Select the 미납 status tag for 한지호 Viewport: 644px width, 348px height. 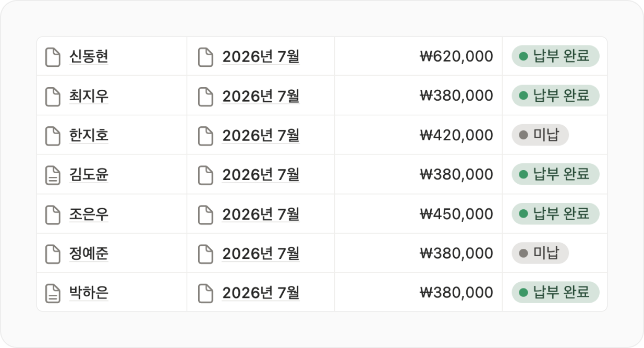click(x=540, y=135)
